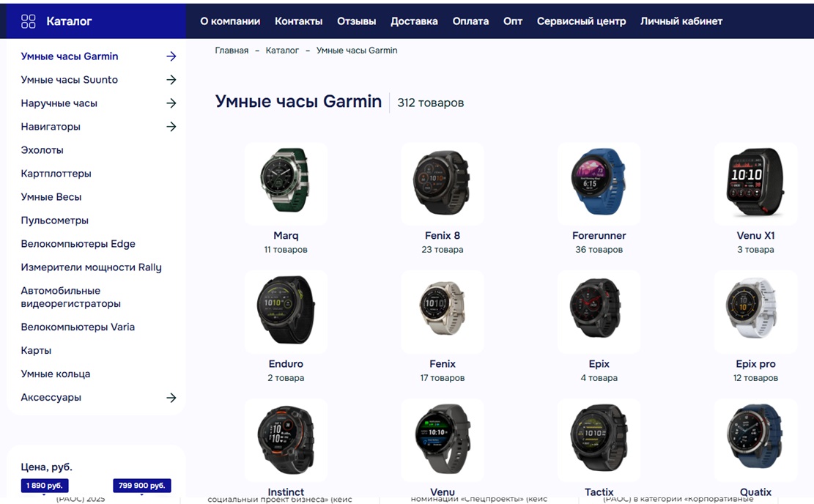
Task: Open the Fenix beige watch thumbnail
Action: coord(443,312)
